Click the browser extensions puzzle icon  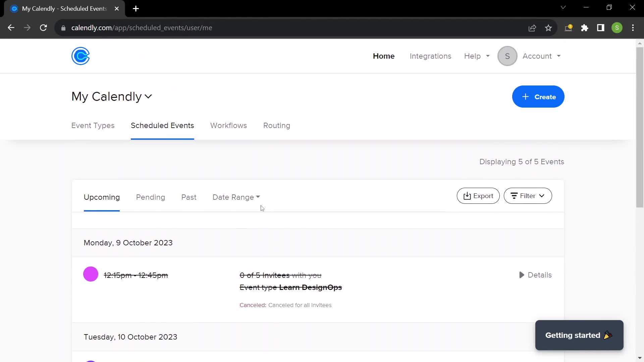coord(585,28)
